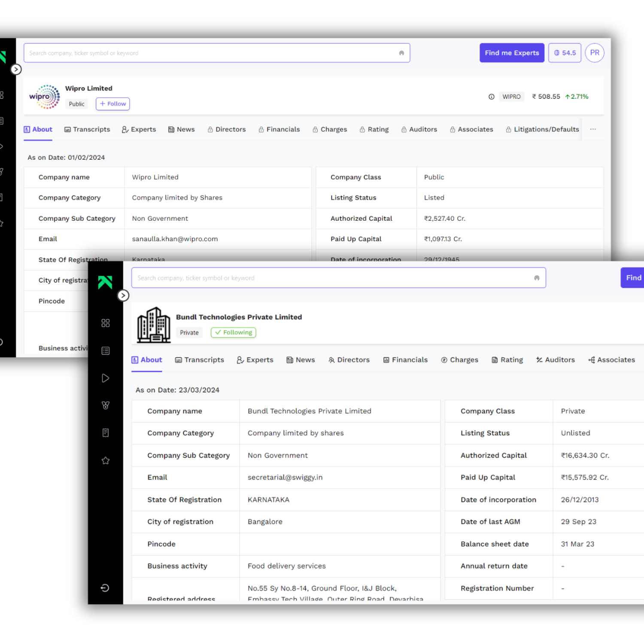Viewport: 644px width, 644px height.
Task: Click logout icon in Bundl sidebar
Action: click(105, 588)
